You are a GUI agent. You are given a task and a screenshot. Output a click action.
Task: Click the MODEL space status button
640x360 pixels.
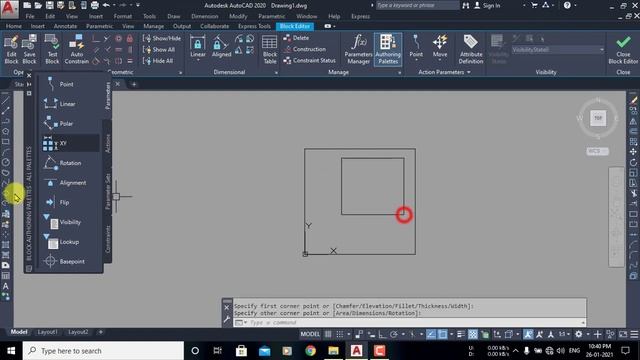[310, 334]
